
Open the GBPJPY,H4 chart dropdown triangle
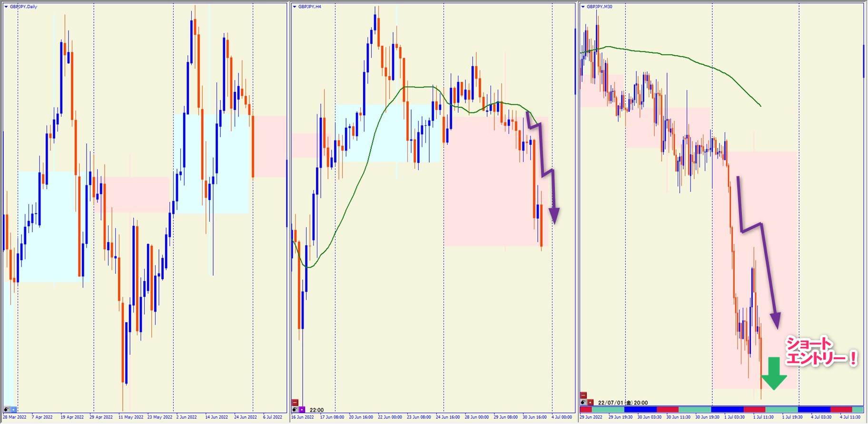point(295,7)
